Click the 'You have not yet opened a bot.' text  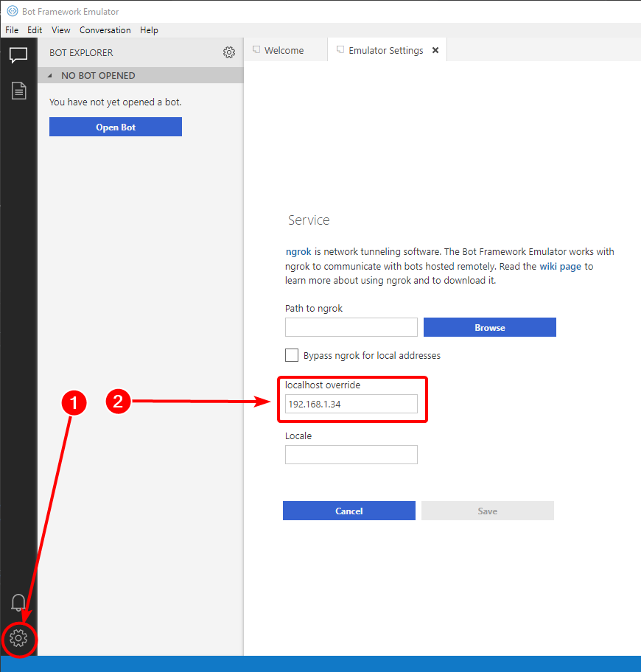tap(116, 102)
